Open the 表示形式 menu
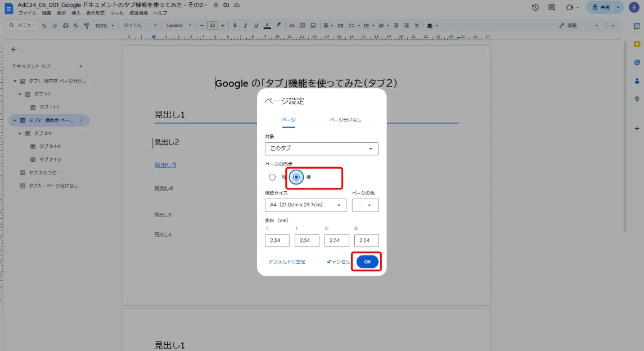 [x=95, y=13]
